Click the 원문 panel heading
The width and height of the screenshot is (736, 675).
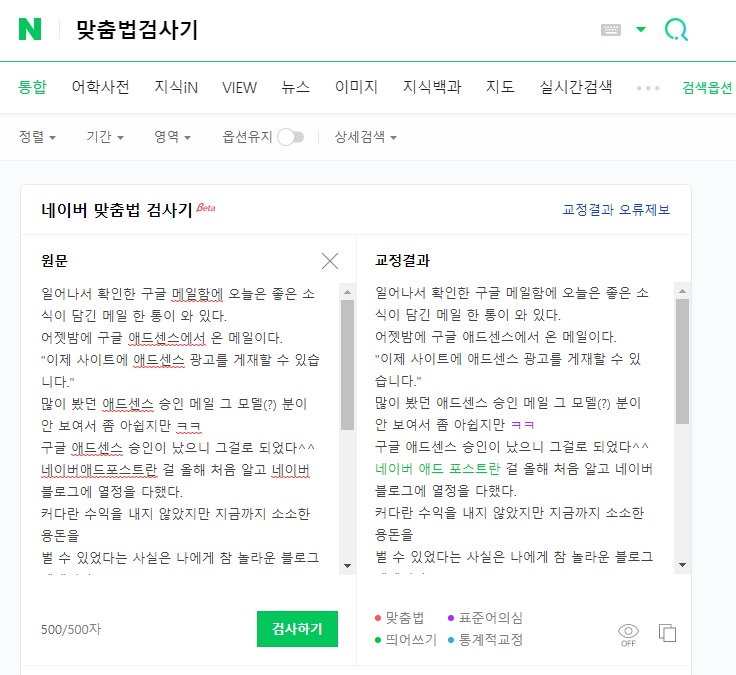(54, 261)
